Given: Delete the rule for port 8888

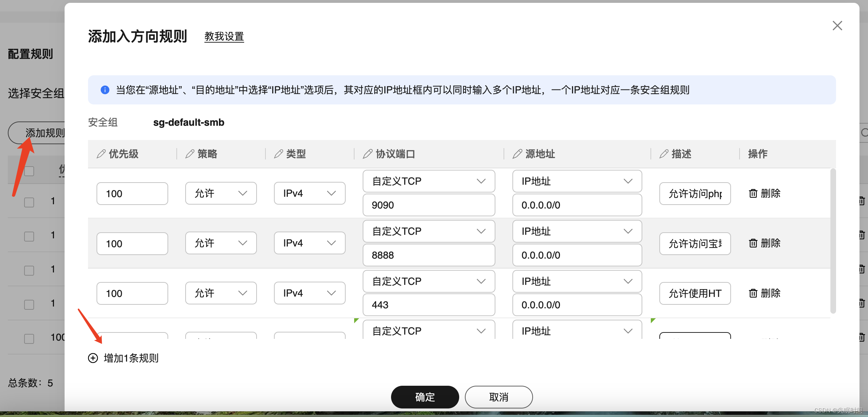Looking at the screenshot, I should click(x=764, y=243).
